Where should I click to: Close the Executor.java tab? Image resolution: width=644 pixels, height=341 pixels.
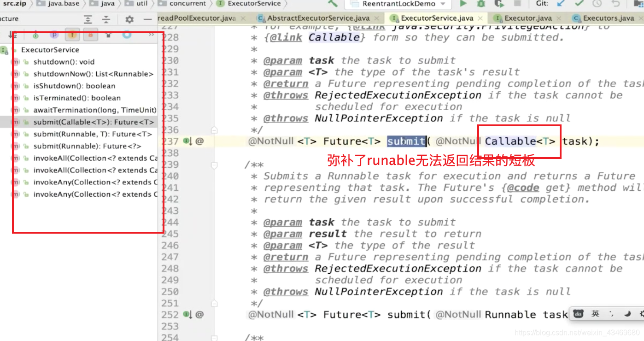point(559,18)
